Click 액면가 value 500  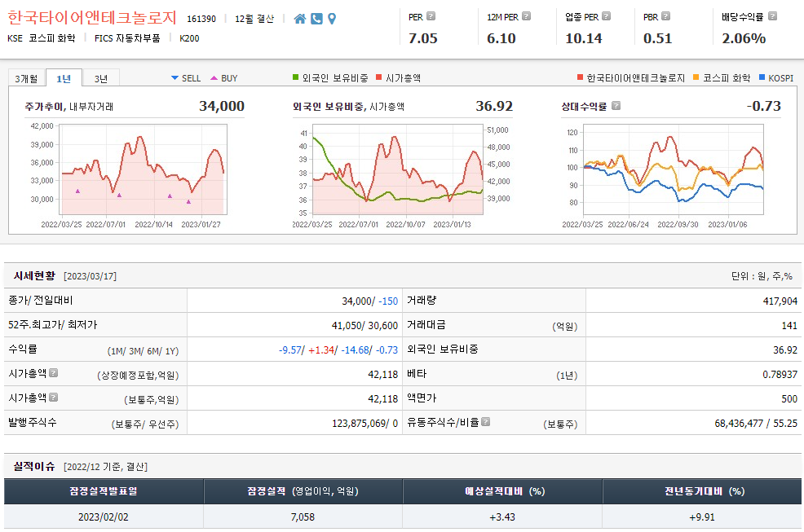click(x=789, y=398)
